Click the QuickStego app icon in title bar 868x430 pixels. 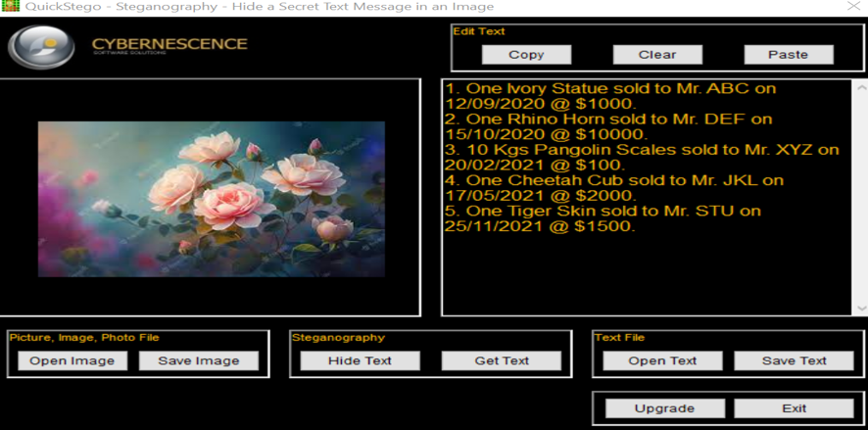[11, 7]
